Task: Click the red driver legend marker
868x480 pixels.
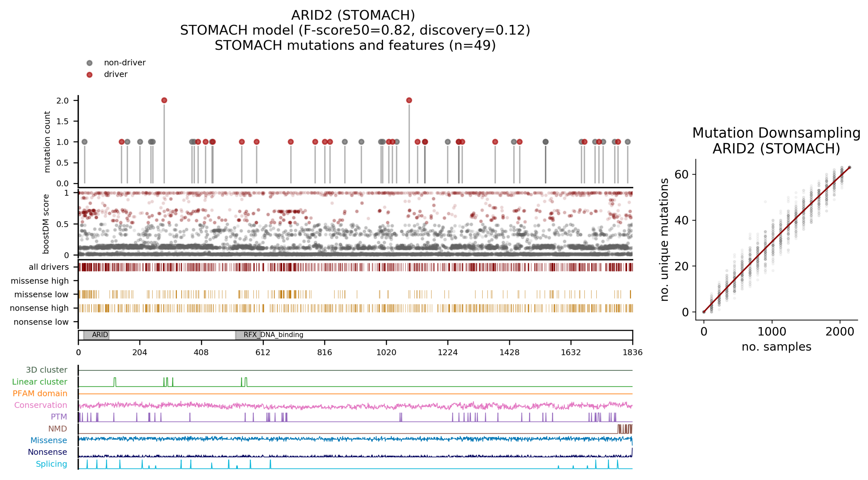Action: pos(89,74)
